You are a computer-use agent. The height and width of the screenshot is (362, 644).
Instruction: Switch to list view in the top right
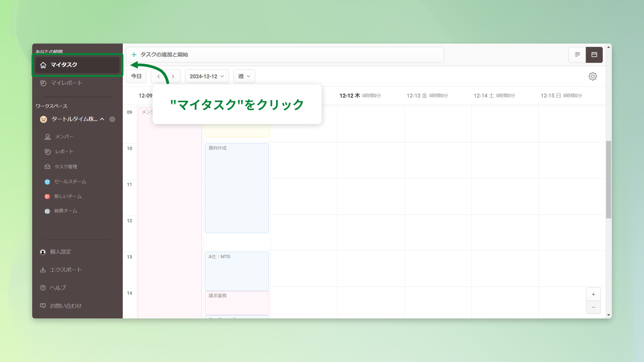click(x=577, y=55)
